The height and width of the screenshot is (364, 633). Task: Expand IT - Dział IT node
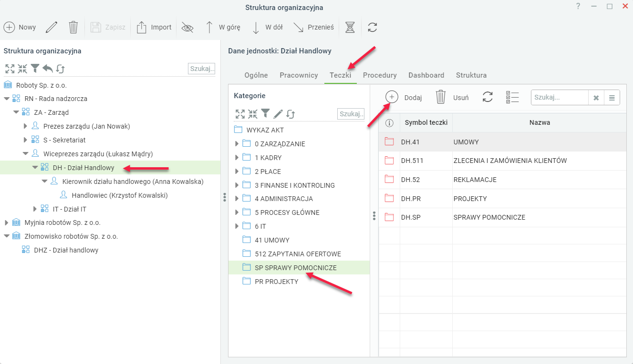[35, 209]
